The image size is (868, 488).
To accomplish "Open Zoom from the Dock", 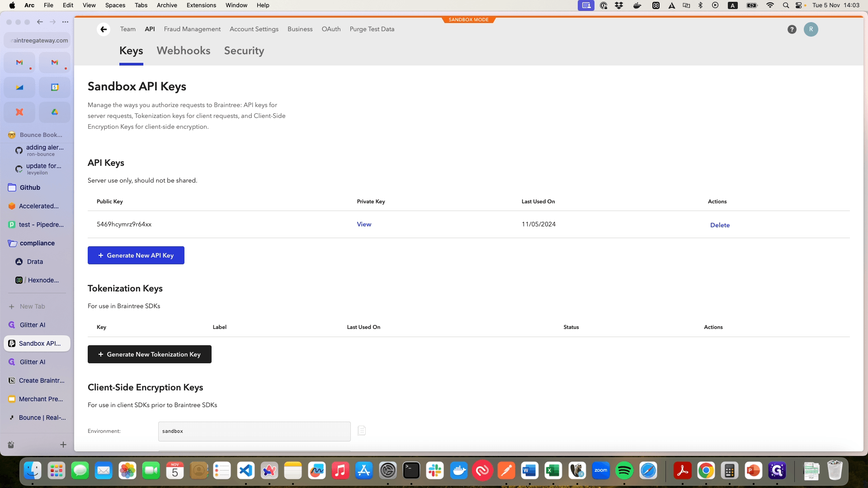I will tap(601, 471).
